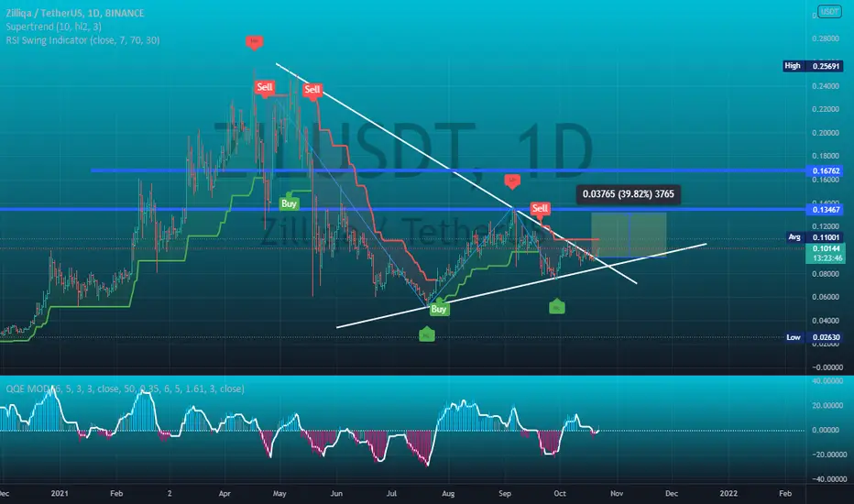This screenshot has height=504, width=854.
Task: Click the 0.24000 price axis value
Action: (825, 86)
